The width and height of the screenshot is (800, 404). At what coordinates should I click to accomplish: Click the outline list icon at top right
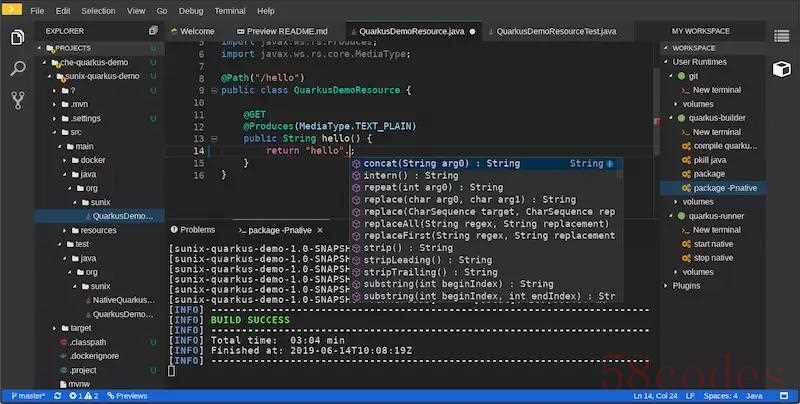[781, 36]
